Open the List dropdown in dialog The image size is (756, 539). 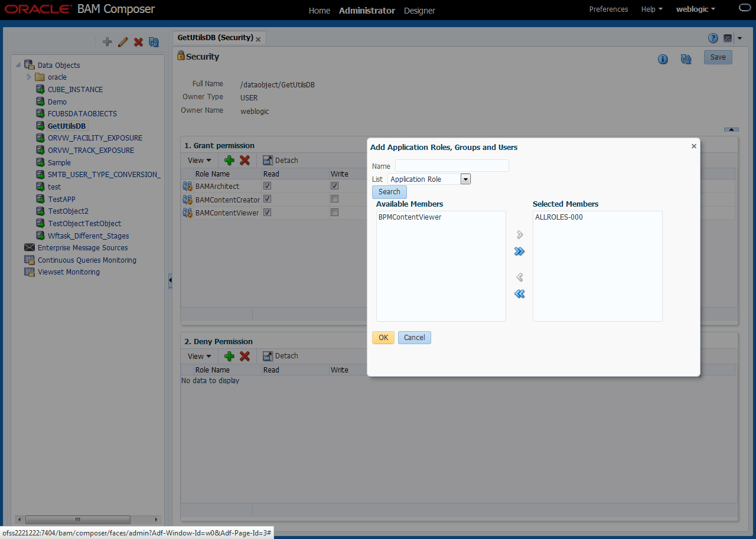click(x=465, y=179)
